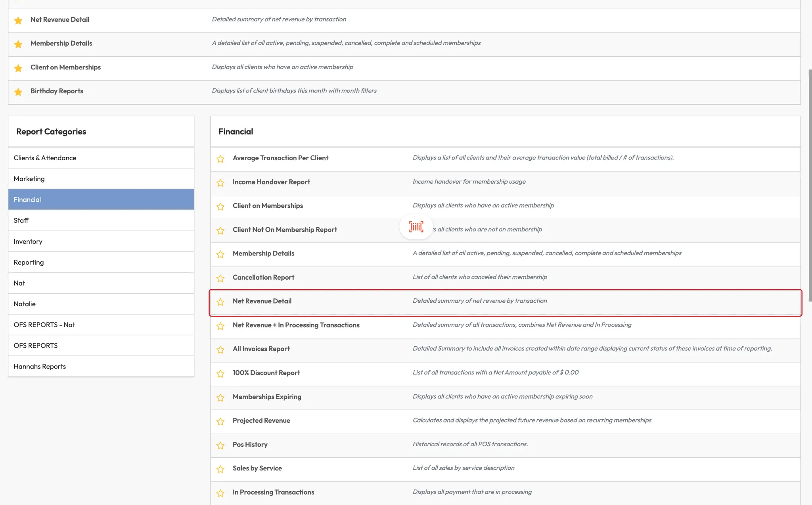
Task: Star the Average Transaction Per Client report
Action: point(220,159)
